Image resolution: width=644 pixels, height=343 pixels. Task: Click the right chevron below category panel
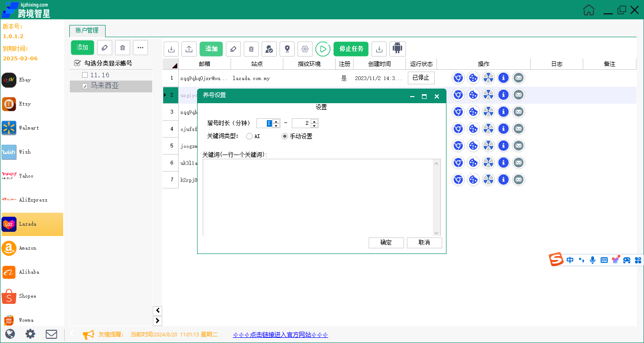tap(157, 321)
